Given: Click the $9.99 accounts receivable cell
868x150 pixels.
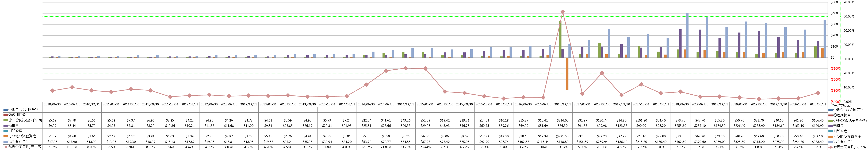Looking at the screenshot, I should pyautogui.click(x=52, y=126).
